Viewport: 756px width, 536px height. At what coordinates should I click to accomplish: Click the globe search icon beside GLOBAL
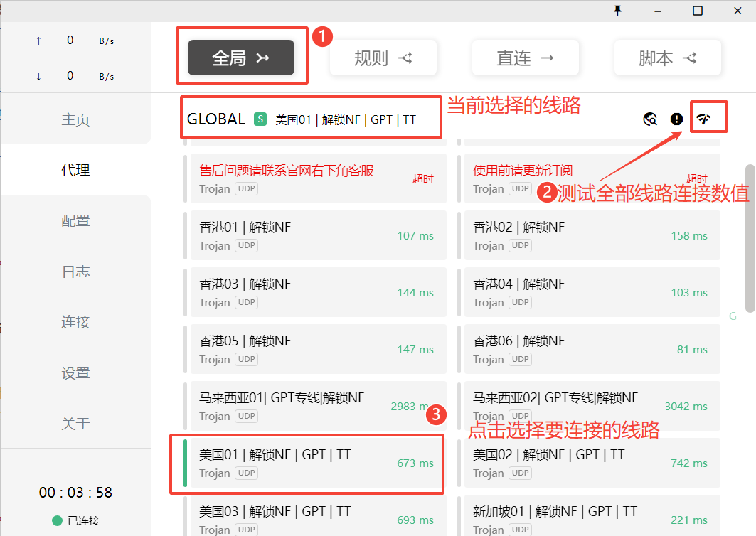650,119
